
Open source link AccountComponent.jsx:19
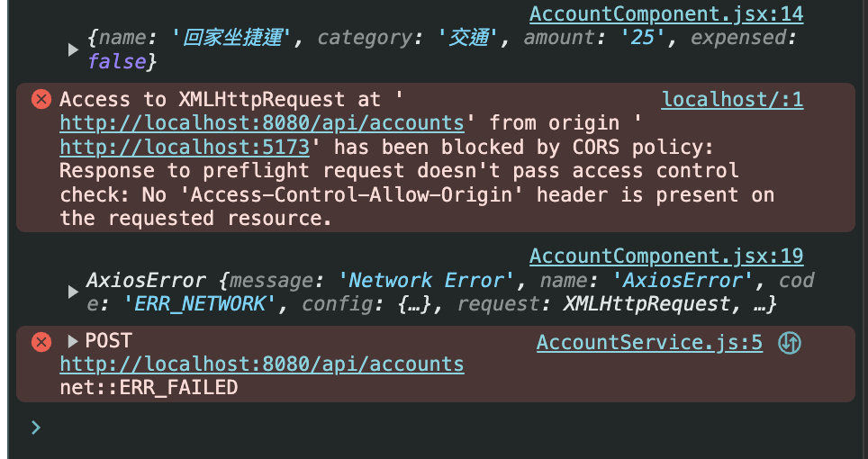point(666,256)
